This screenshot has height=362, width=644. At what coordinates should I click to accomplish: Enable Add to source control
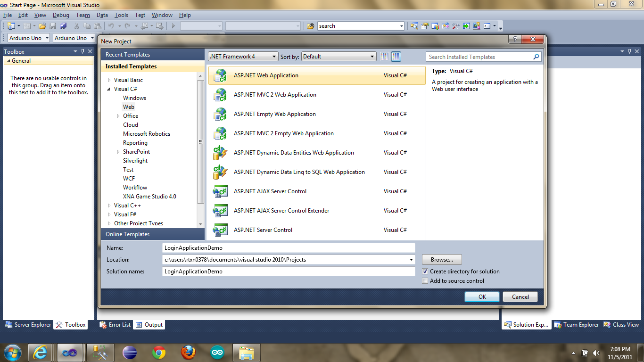425,281
